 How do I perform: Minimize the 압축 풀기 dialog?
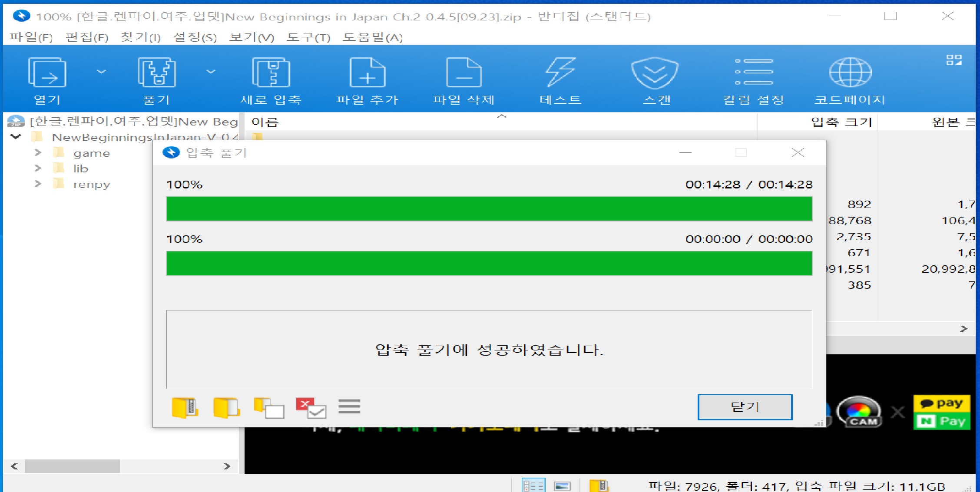point(685,152)
